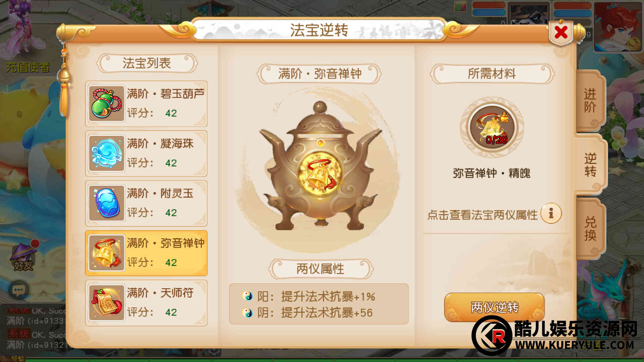Switch to the 兑换 tab
Screen dimensions: 644x362
pyautogui.click(x=590, y=229)
